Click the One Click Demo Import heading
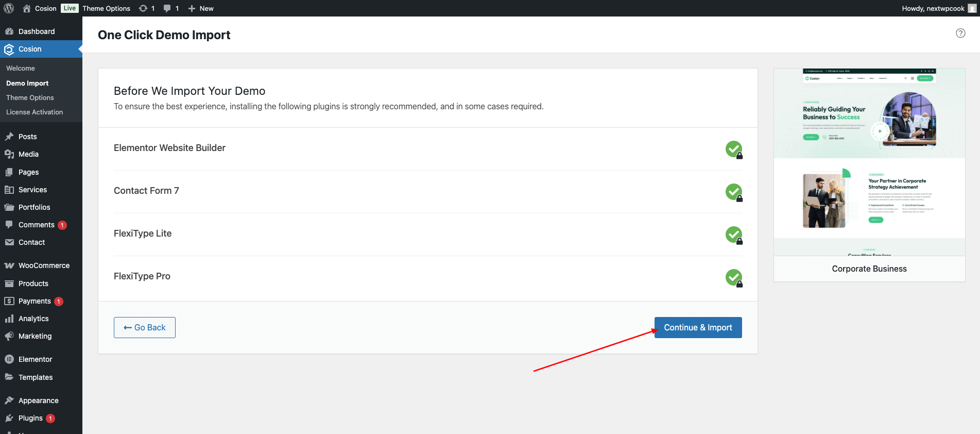Viewport: 980px width, 434px height. (164, 35)
